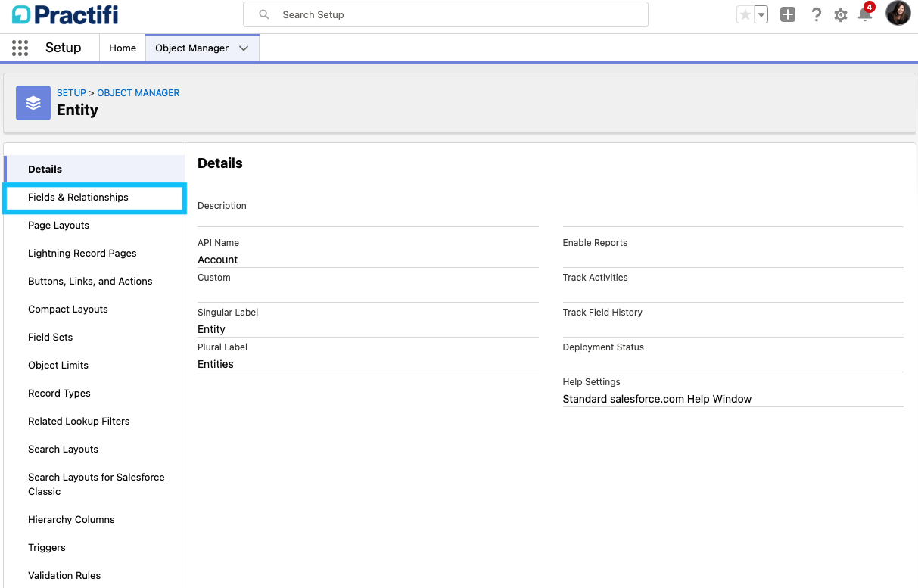Click the OBJECT MANAGER breadcrumb link
This screenshot has width=918, height=588.
tap(138, 92)
